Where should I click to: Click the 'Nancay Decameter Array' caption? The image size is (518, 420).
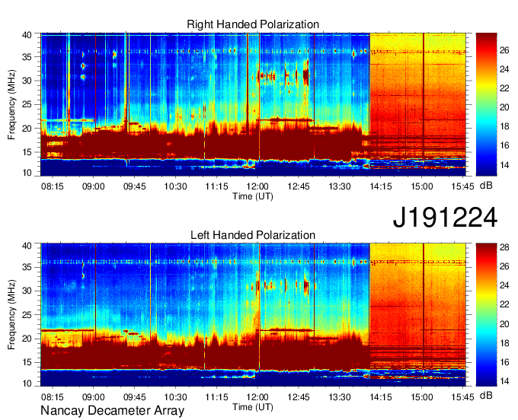112,411
